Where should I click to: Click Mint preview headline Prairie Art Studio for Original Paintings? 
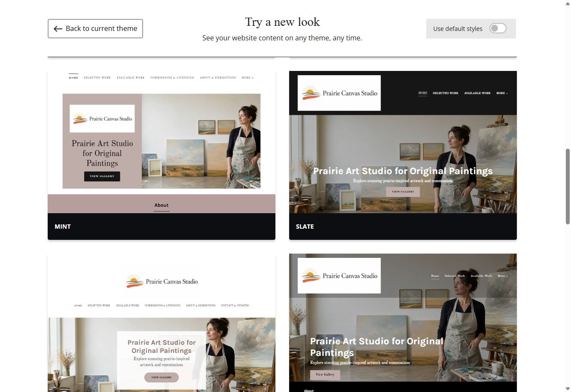pos(102,153)
